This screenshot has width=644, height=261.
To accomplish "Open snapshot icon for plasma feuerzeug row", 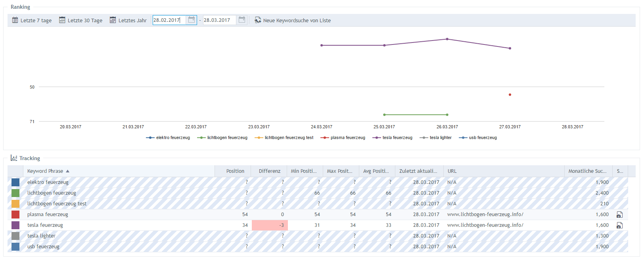I will (x=619, y=215).
